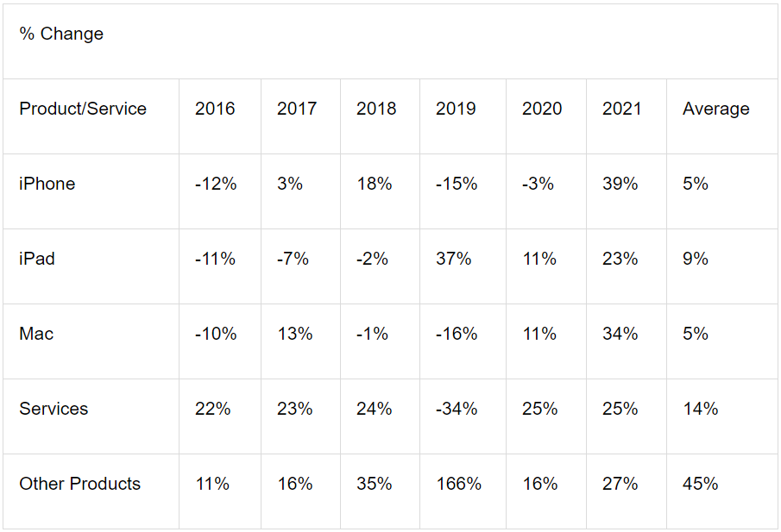The height and width of the screenshot is (532, 781).
Task: Select the Average column header
Action: pos(715,109)
